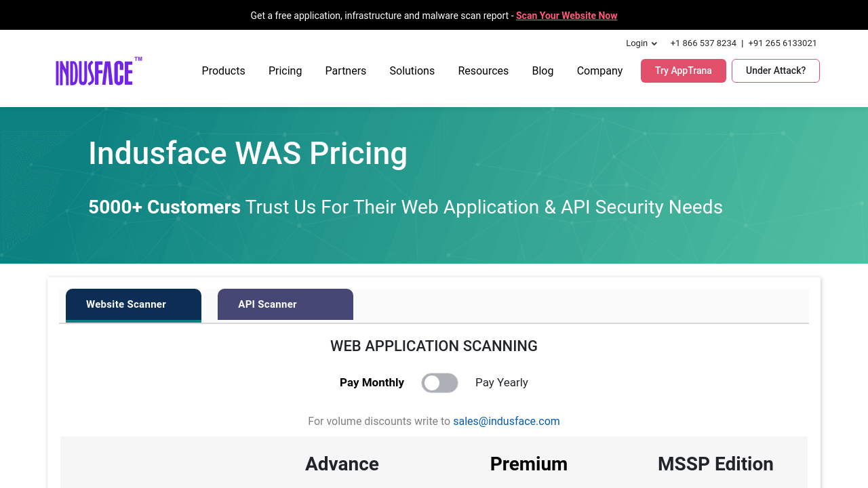Click the Indusface logo
The image size is (868, 488).
[x=99, y=71]
